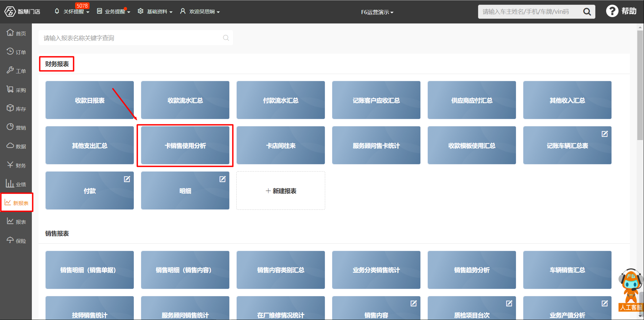The height and width of the screenshot is (320, 644).
Task: Edit the 付款 custom report icon
Action: (x=127, y=179)
